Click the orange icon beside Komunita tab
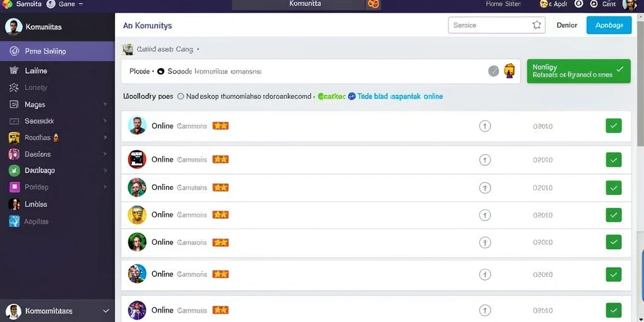Screen dimensions: 644x322 coord(374,4)
